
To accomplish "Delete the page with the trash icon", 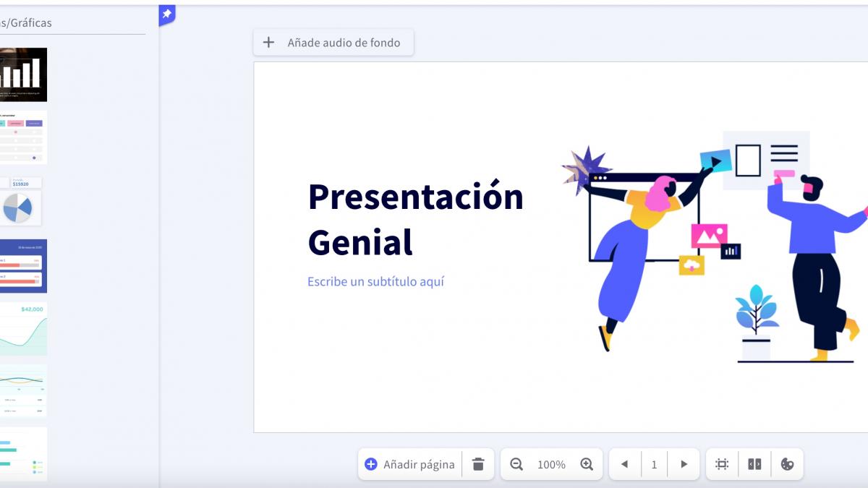I will coord(478,464).
